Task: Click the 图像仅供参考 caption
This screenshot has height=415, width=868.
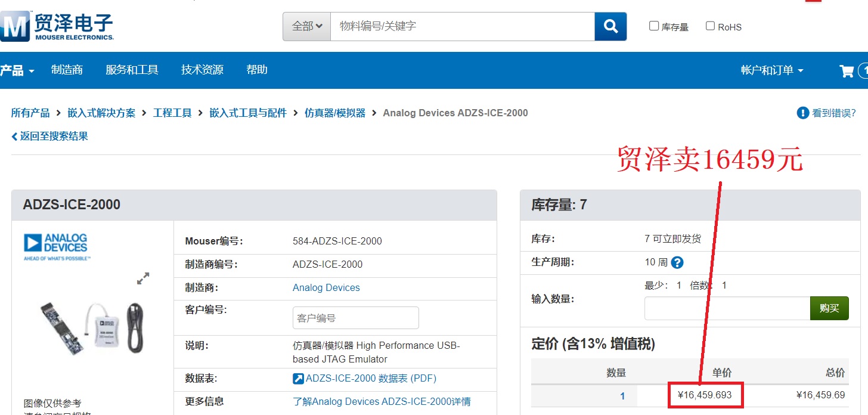Action: tap(52, 404)
